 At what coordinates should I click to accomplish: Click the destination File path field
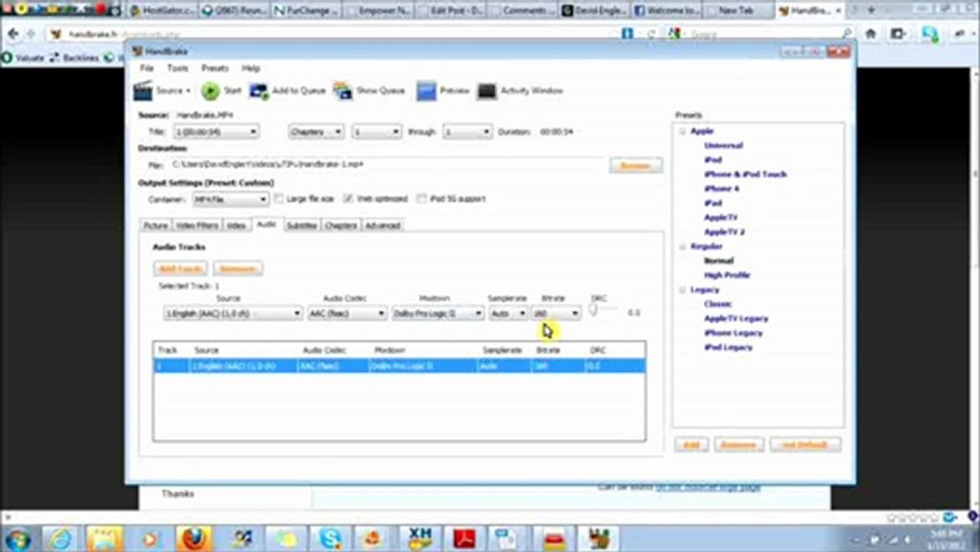(x=385, y=165)
